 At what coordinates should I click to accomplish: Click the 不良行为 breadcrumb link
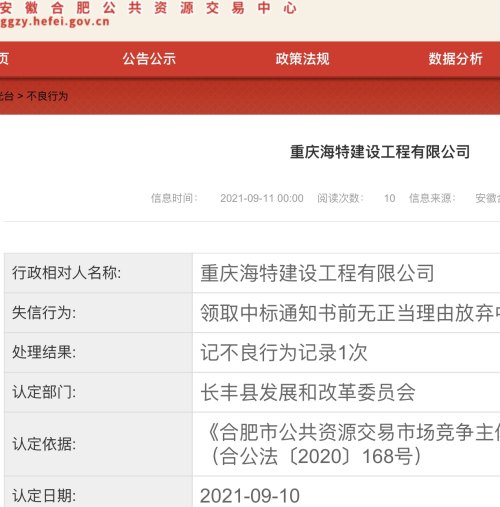tap(47, 96)
